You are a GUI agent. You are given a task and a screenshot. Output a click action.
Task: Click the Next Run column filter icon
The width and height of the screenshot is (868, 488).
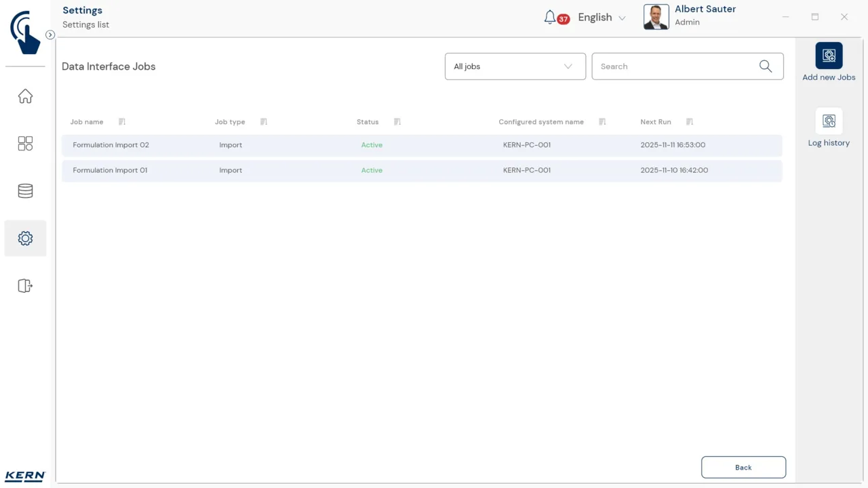coord(690,122)
